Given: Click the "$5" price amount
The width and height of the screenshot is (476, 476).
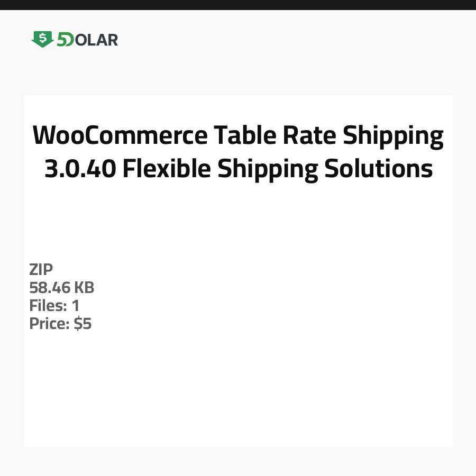Looking at the screenshot, I should 83,324.
